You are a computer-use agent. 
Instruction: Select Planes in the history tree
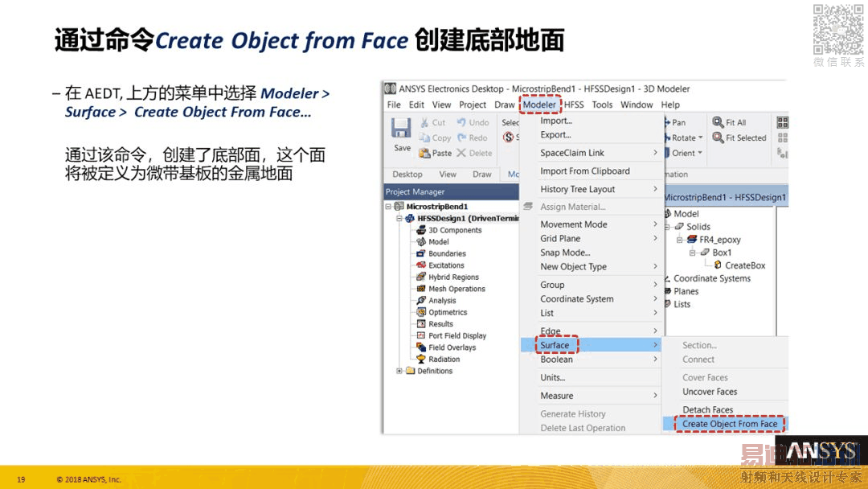[x=686, y=291]
